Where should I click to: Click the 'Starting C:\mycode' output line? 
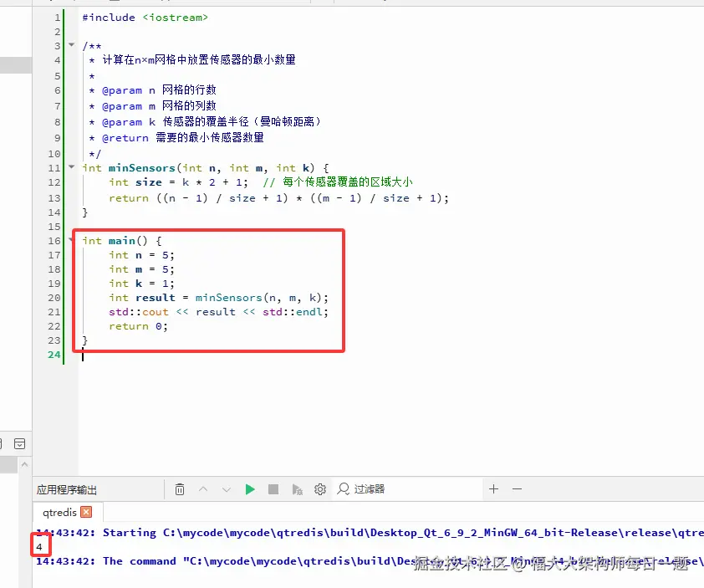pos(370,533)
